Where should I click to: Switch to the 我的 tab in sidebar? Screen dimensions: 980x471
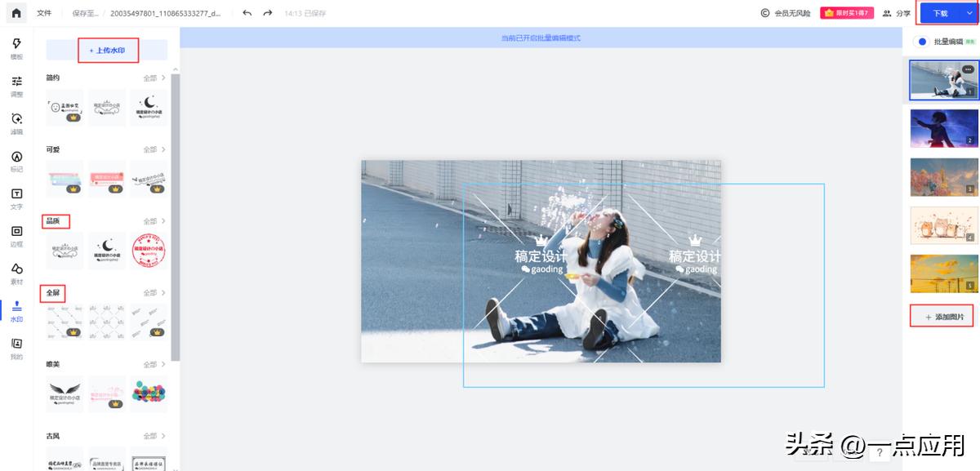pyautogui.click(x=16, y=349)
